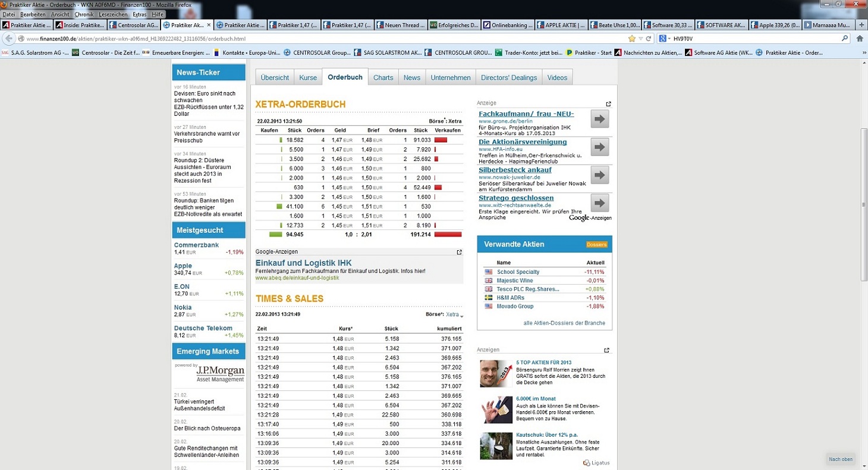Image resolution: width=868 pixels, height=470 pixels.
Task: Switch to the Beate Uhse browser tab
Action: coord(615,25)
